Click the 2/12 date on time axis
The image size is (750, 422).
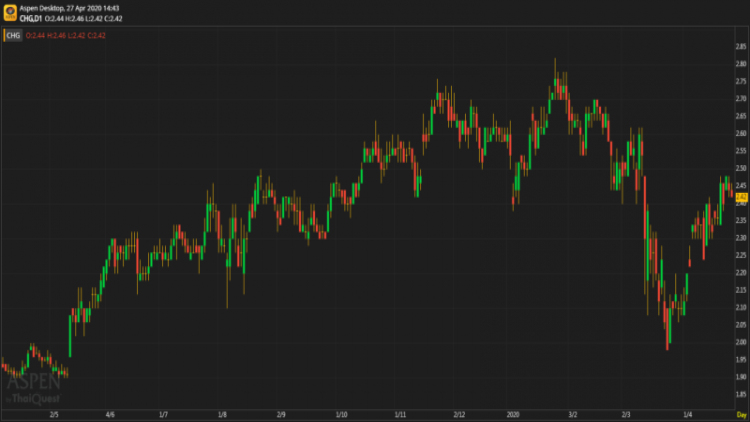click(459, 413)
